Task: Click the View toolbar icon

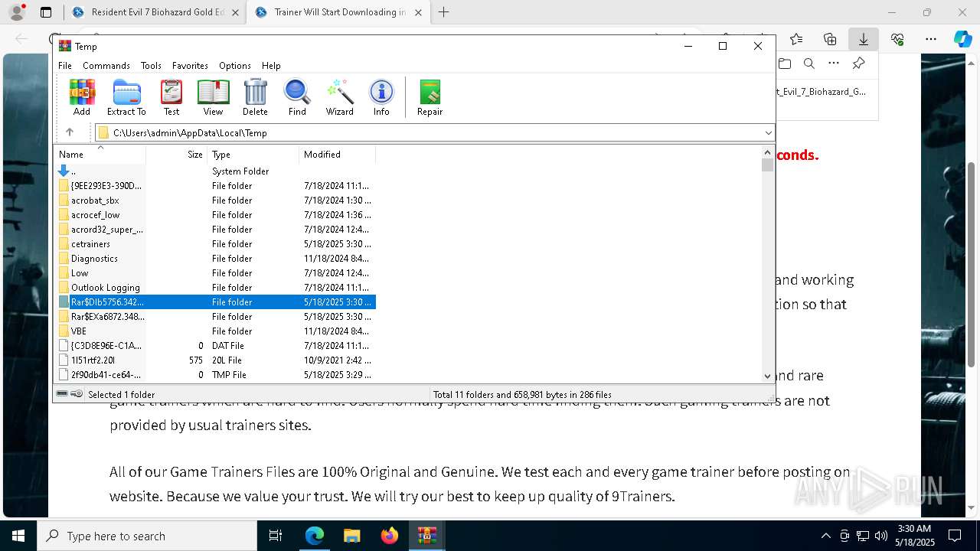Action: [x=213, y=98]
